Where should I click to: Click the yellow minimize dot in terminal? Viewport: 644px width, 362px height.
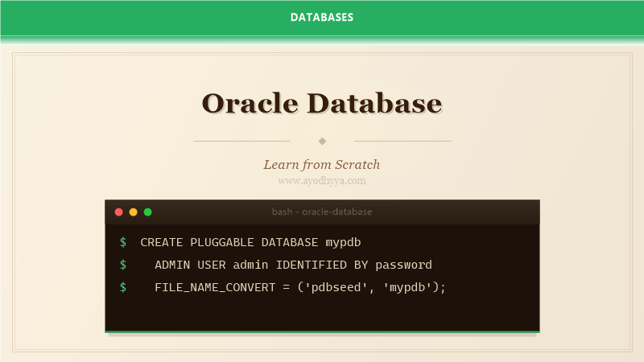coord(133,212)
